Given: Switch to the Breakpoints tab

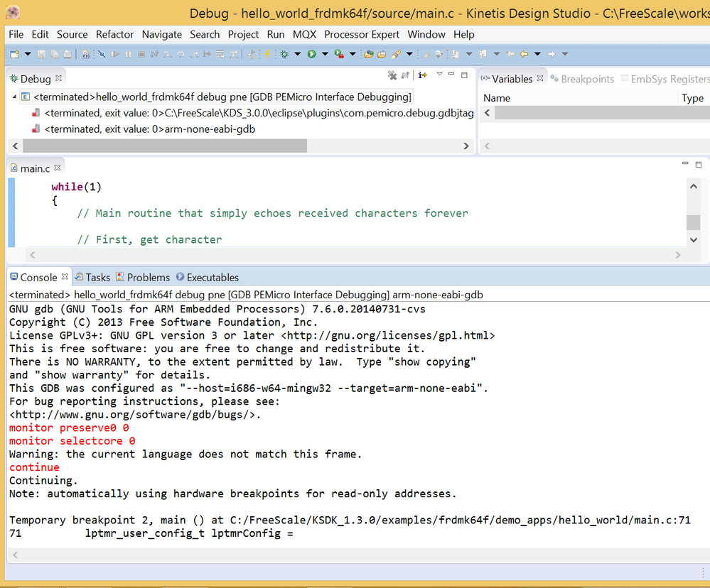Looking at the screenshot, I should coord(582,79).
